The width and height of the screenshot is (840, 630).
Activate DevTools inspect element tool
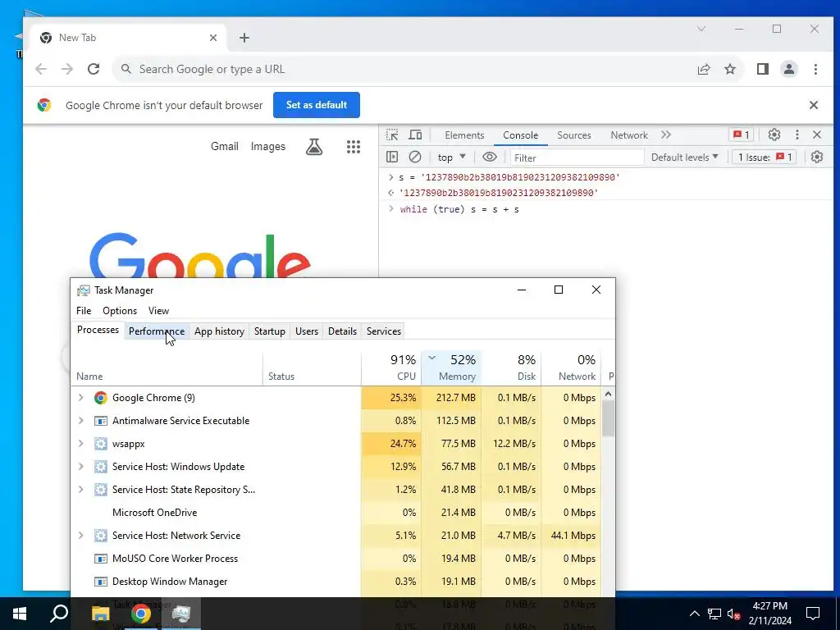click(392, 135)
